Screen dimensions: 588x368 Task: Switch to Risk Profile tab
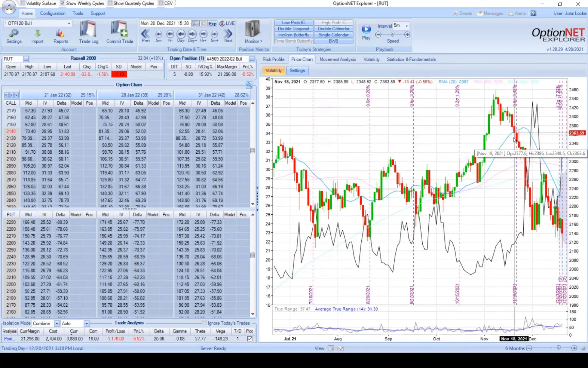(x=273, y=59)
